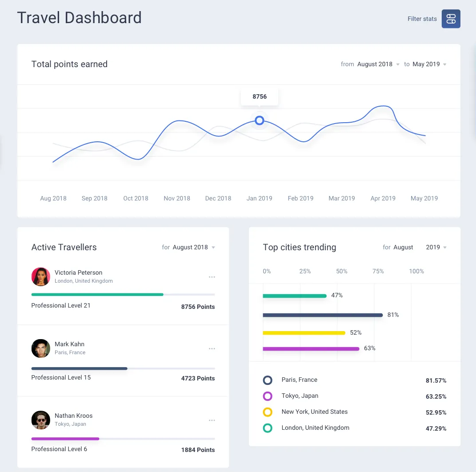
Task: Open the 2019 year dropdown for cities
Action: pos(436,248)
